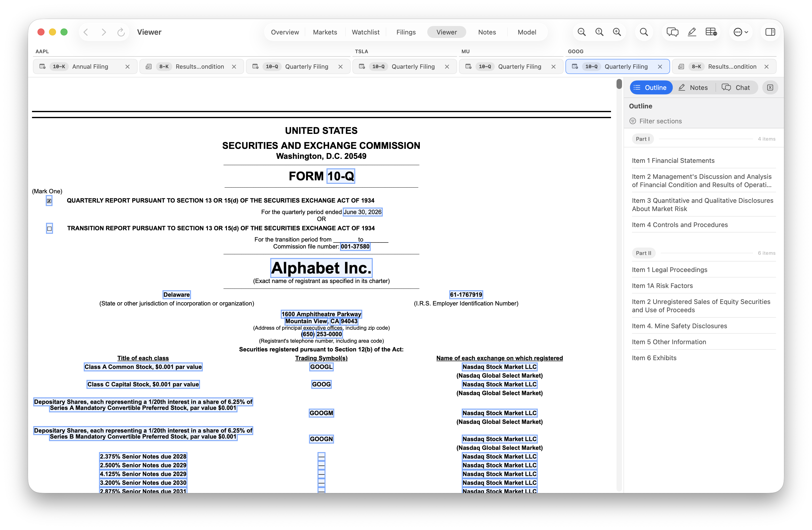
Task: Jump to Item 6 Exhibits
Action: pos(654,358)
